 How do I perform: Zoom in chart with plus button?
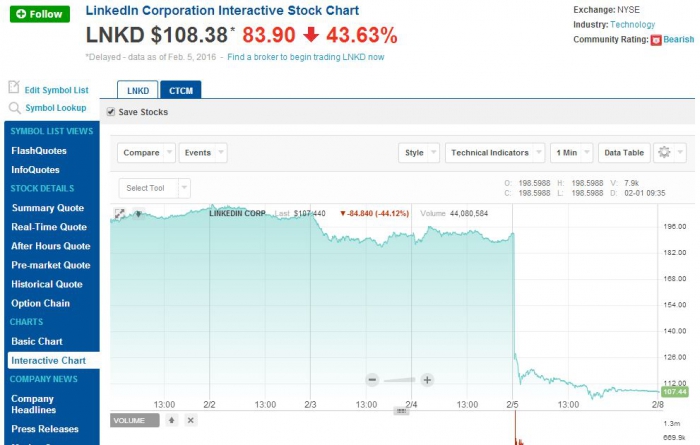pyautogui.click(x=427, y=380)
